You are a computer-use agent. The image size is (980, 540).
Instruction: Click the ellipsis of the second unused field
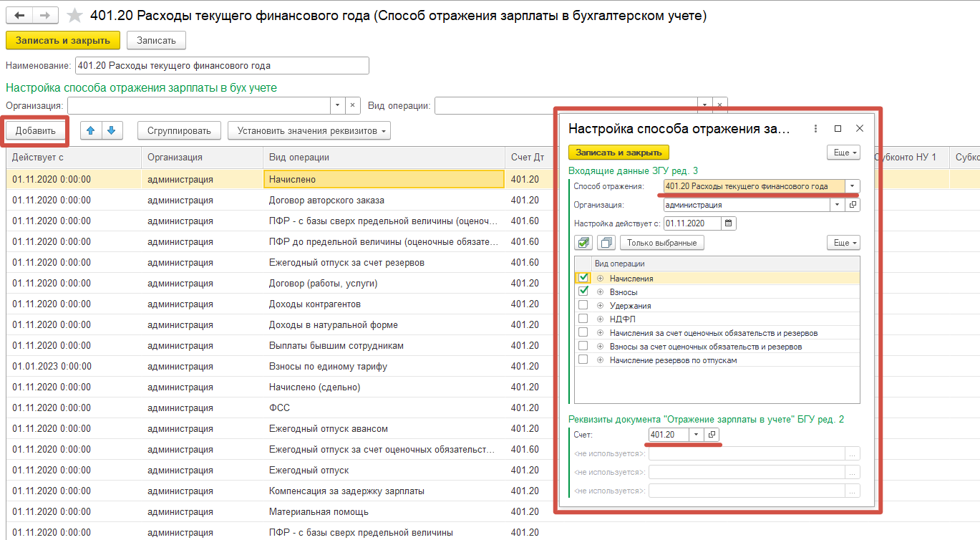[853, 472]
